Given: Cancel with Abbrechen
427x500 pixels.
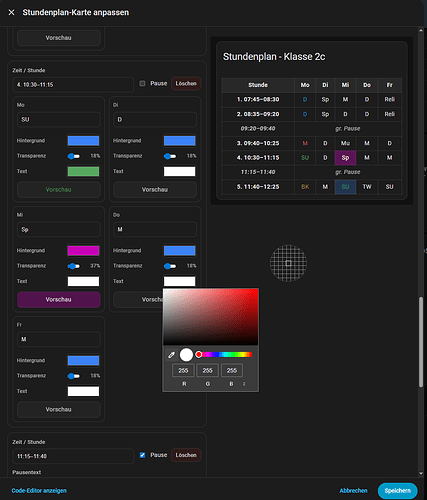Looking at the screenshot, I should point(353,491).
